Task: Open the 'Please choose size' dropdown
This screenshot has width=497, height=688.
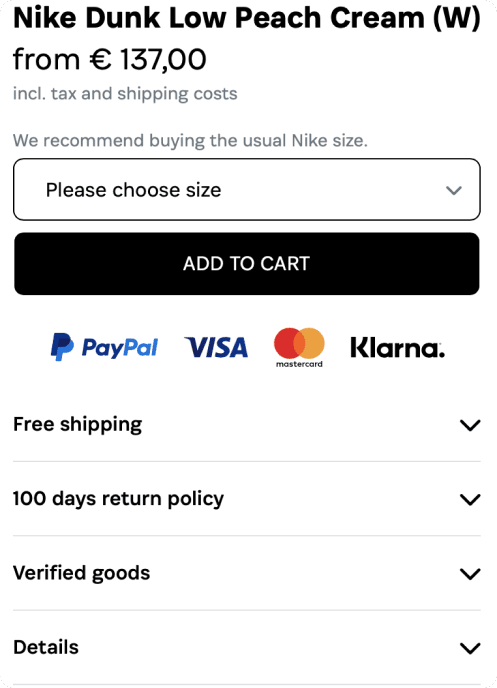Action: coord(247,190)
